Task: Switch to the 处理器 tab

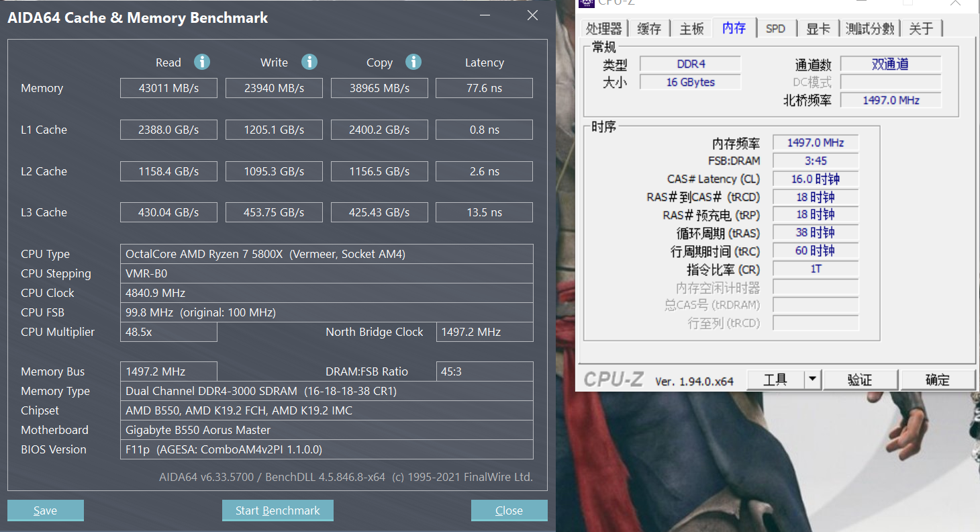Action: click(604, 28)
